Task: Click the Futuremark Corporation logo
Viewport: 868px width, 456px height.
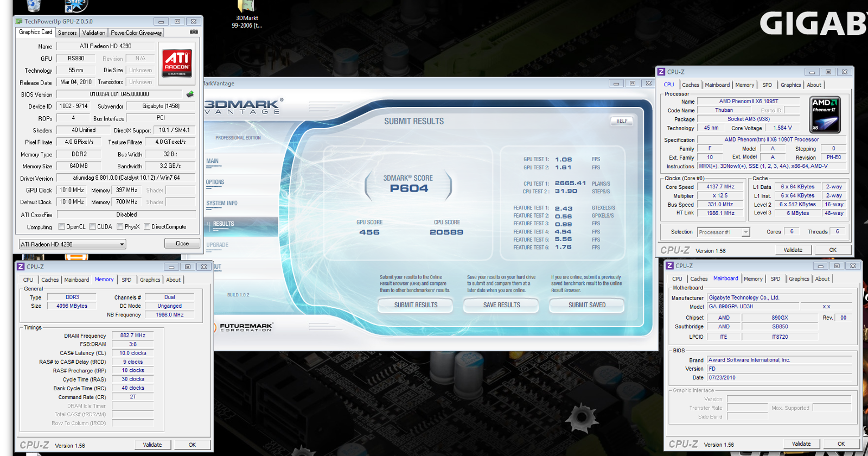Action: click(x=243, y=327)
